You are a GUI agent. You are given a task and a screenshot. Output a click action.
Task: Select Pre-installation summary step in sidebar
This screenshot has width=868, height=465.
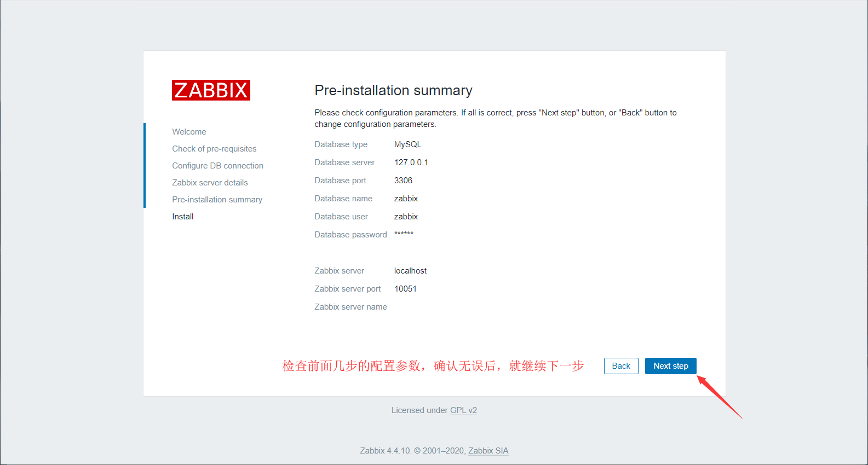coord(217,200)
